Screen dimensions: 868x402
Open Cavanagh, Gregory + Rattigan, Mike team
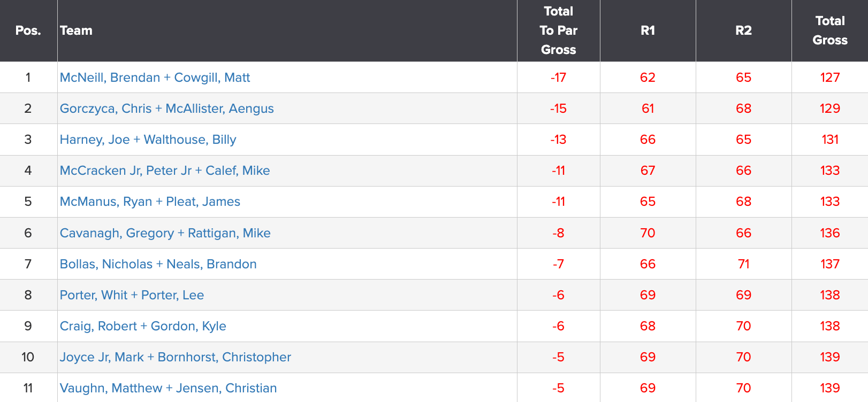click(x=165, y=233)
